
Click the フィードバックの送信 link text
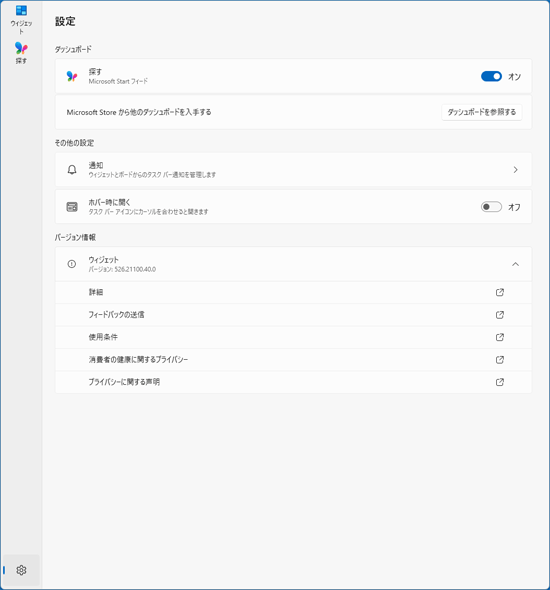(116, 315)
